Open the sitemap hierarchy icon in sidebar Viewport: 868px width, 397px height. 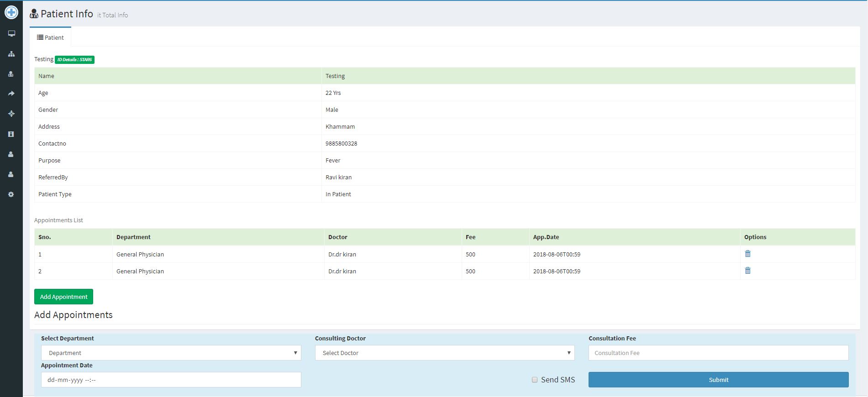(x=11, y=54)
